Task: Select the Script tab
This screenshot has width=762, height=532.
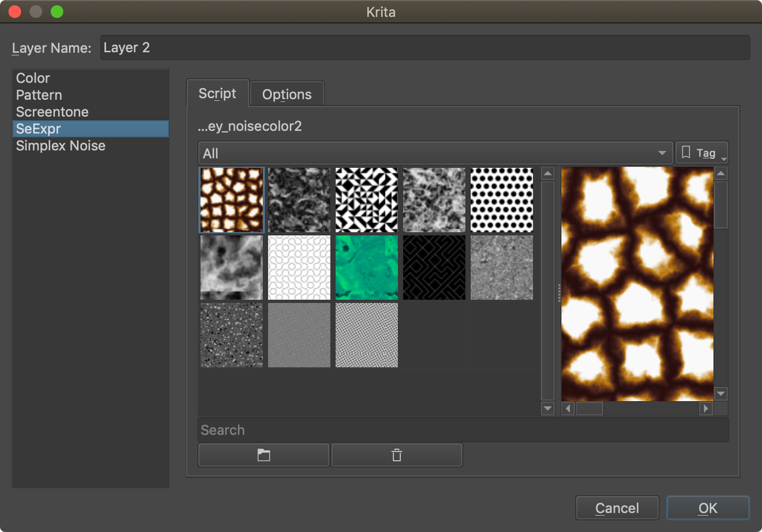Action: [217, 93]
